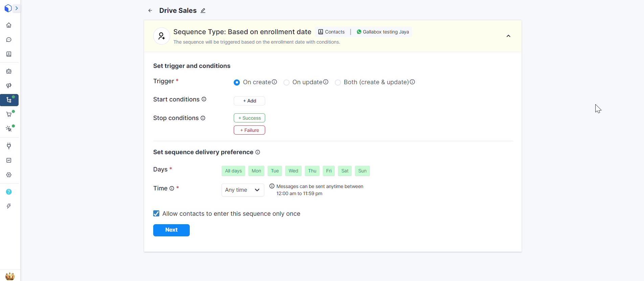This screenshot has height=281, width=644.
Task: Open the Conversations chat icon
Action: [9, 40]
